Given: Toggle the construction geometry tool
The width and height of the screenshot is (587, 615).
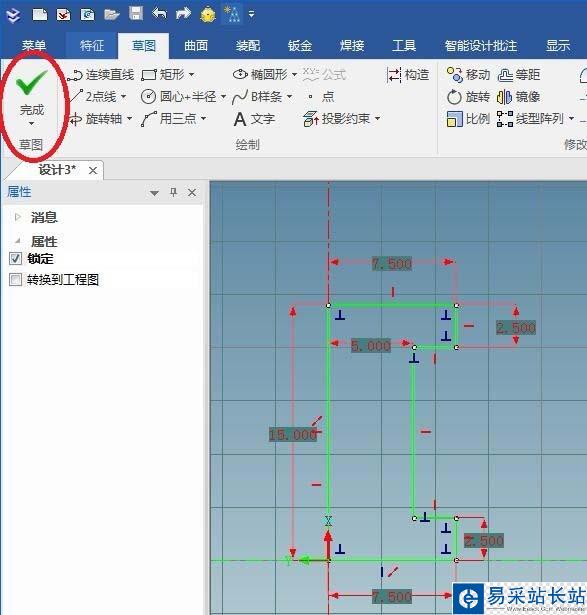Looking at the screenshot, I should [x=408, y=75].
